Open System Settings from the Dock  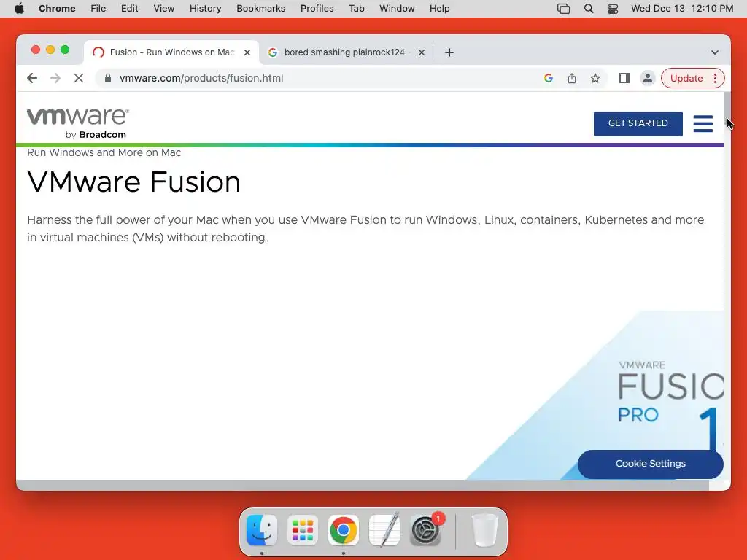point(425,530)
